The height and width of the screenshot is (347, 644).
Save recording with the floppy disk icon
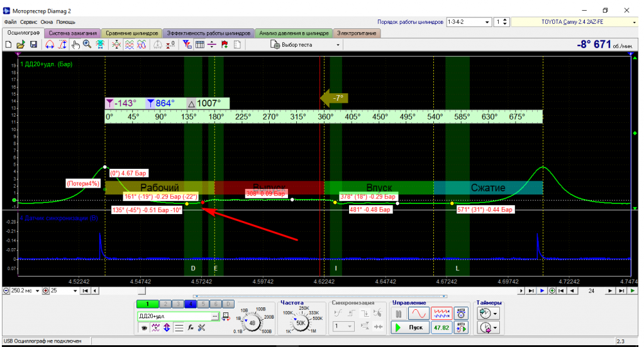tap(34, 45)
